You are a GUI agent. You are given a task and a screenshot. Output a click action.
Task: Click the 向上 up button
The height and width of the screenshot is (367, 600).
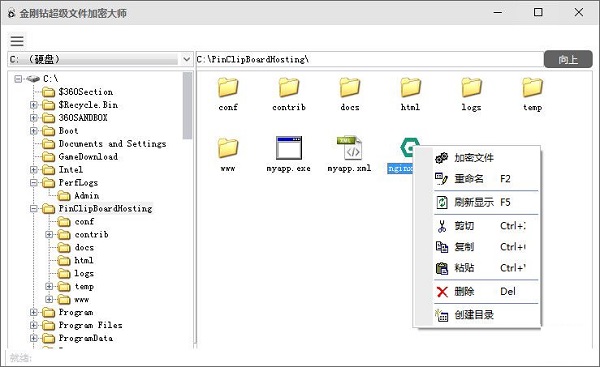tap(568, 59)
